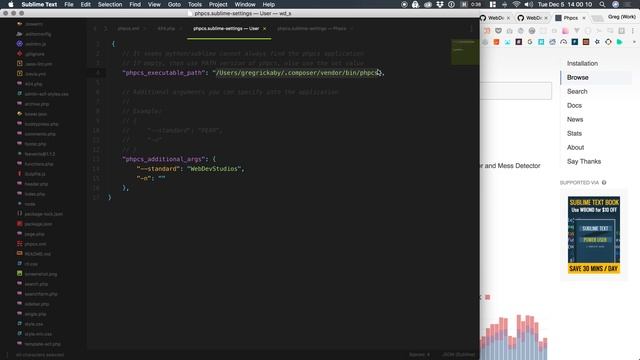The height and width of the screenshot is (360, 640).
Task: Open search.php in the sidebar
Action: [36, 284]
